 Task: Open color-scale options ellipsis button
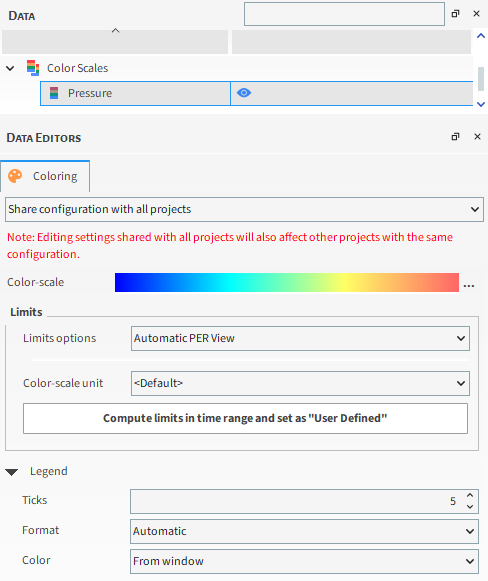(x=469, y=286)
